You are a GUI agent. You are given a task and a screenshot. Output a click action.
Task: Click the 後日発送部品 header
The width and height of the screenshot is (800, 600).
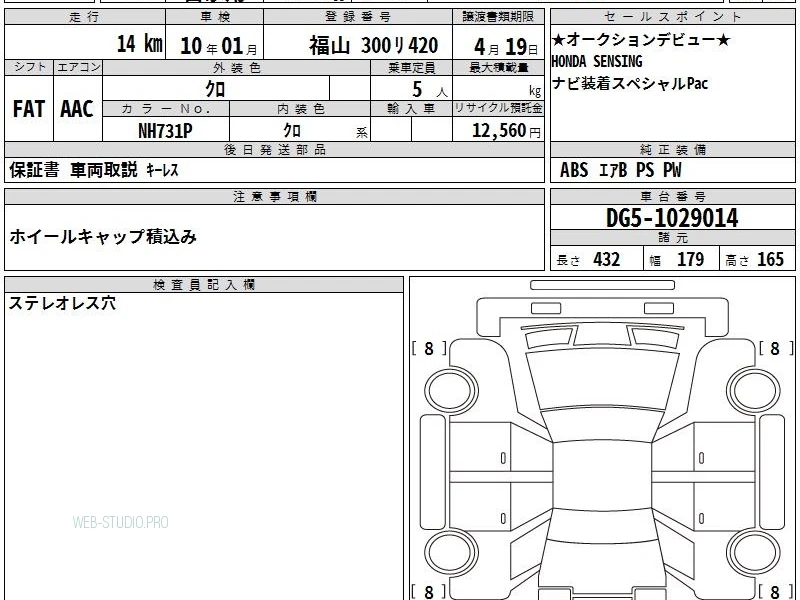274,149
